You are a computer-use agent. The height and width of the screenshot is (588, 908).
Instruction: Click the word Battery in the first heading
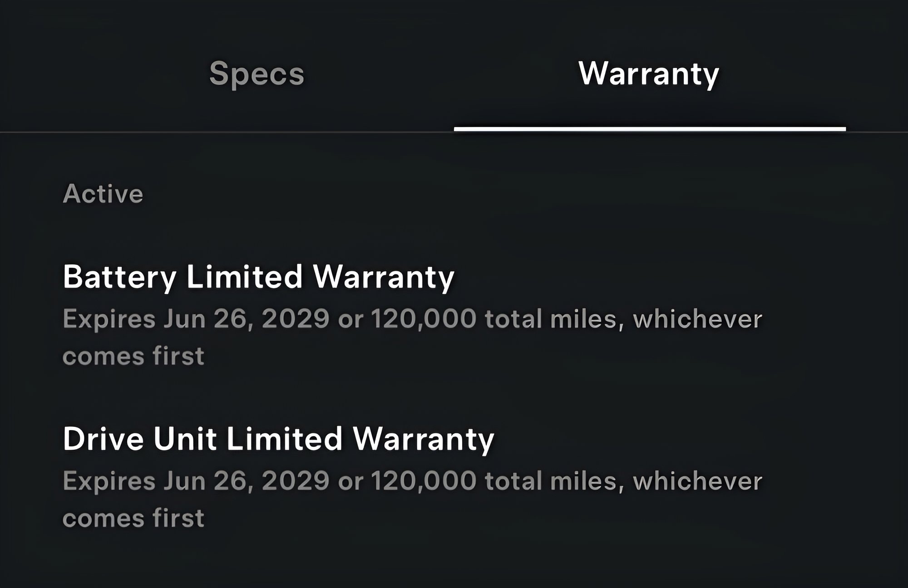pyautogui.click(x=119, y=276)
